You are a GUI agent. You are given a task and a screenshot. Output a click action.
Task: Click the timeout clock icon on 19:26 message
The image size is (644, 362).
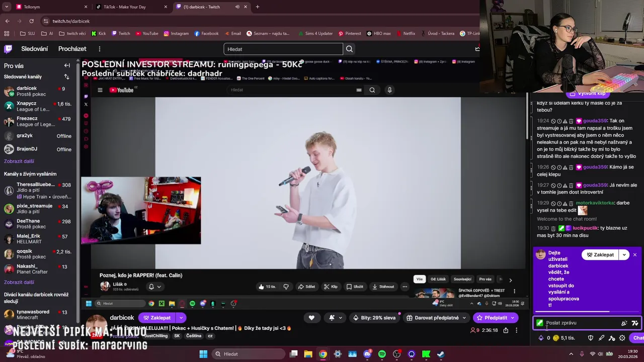(x=559, y=167)
